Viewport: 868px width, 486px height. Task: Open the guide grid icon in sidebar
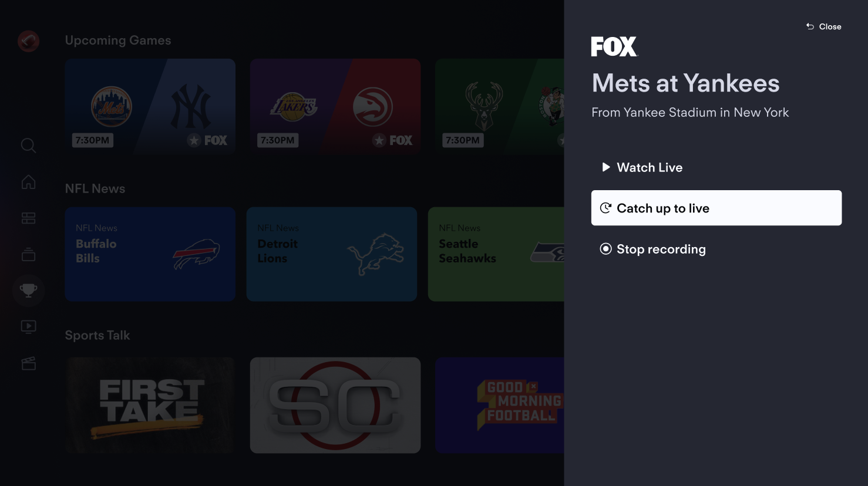28,218
